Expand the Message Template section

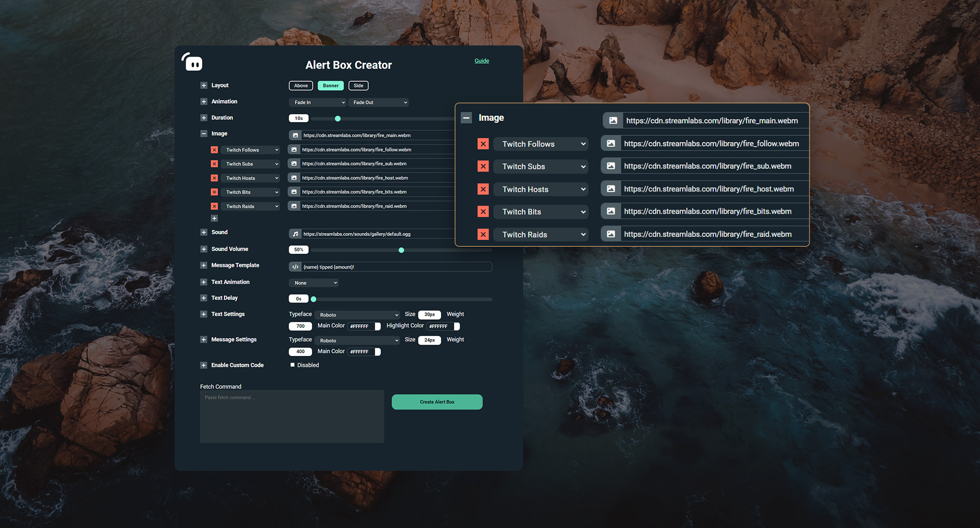[204, 266]
